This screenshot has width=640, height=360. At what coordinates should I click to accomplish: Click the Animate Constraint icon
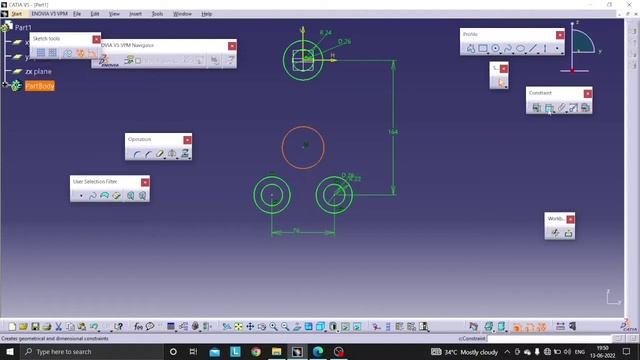tap(573, 108)
